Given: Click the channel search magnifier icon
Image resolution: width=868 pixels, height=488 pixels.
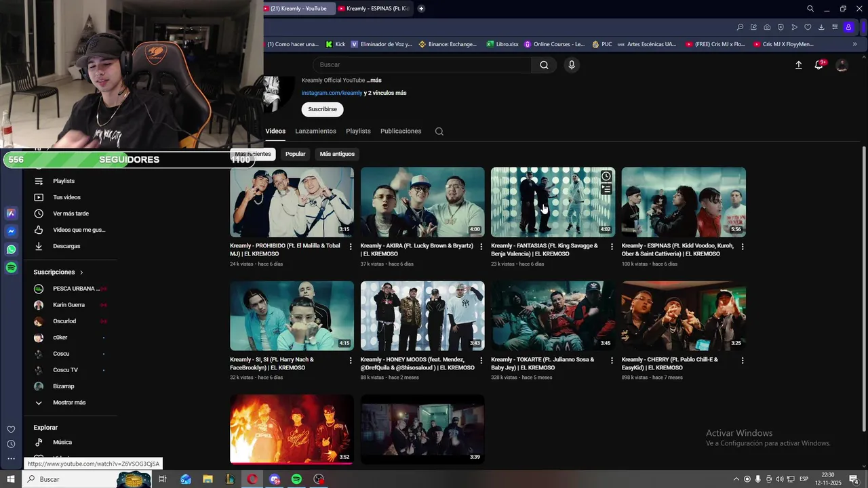Looking at the screenshot, I should tap(439, 131).
